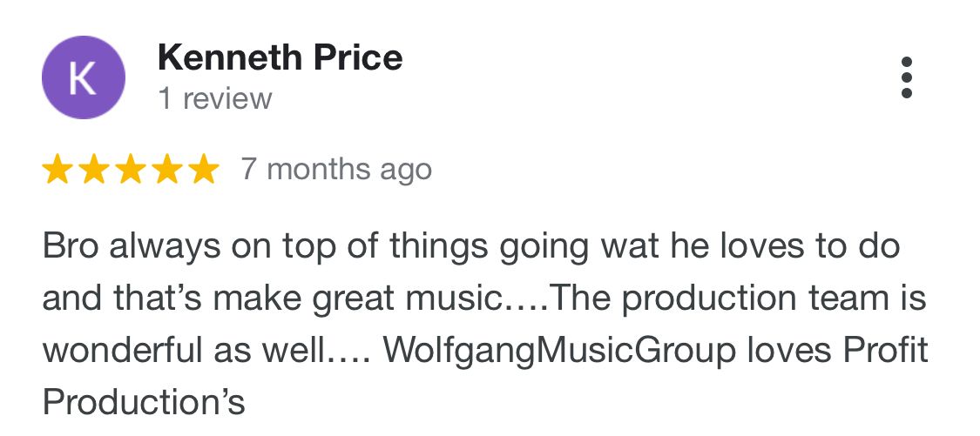Click the first yellow rating star
The image size is (980, 436).
point(57,170)
